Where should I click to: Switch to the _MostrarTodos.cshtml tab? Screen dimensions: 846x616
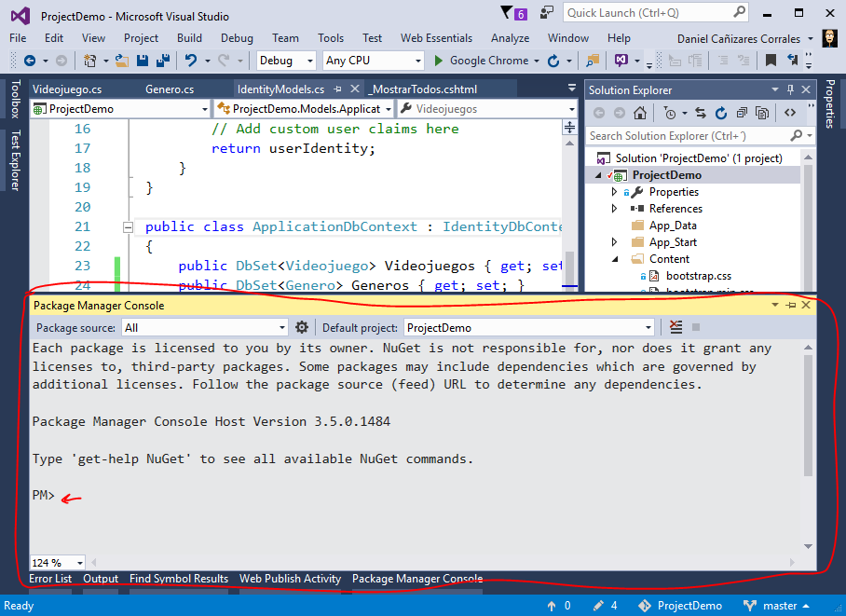pyautogui.click(x=424, y=89)
